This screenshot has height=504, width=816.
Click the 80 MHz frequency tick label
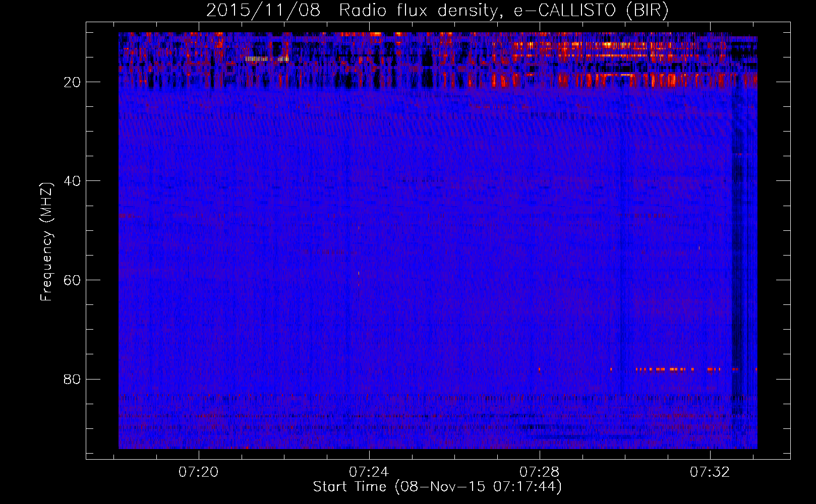pos(72,379)
